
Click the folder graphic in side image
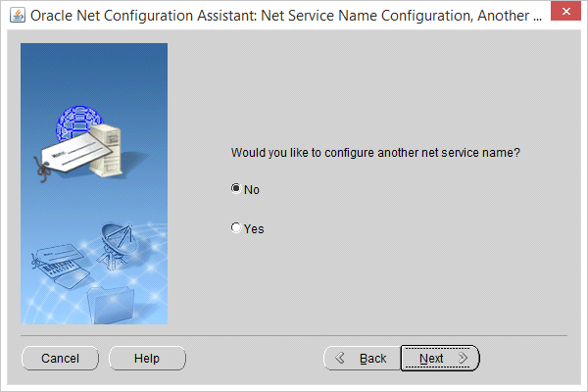(110, 305)
